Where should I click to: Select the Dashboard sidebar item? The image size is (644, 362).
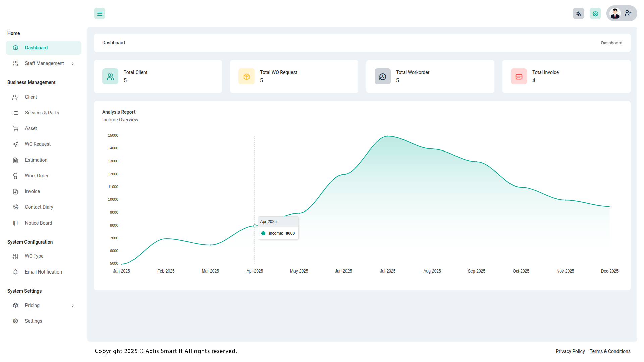point(36,48)
